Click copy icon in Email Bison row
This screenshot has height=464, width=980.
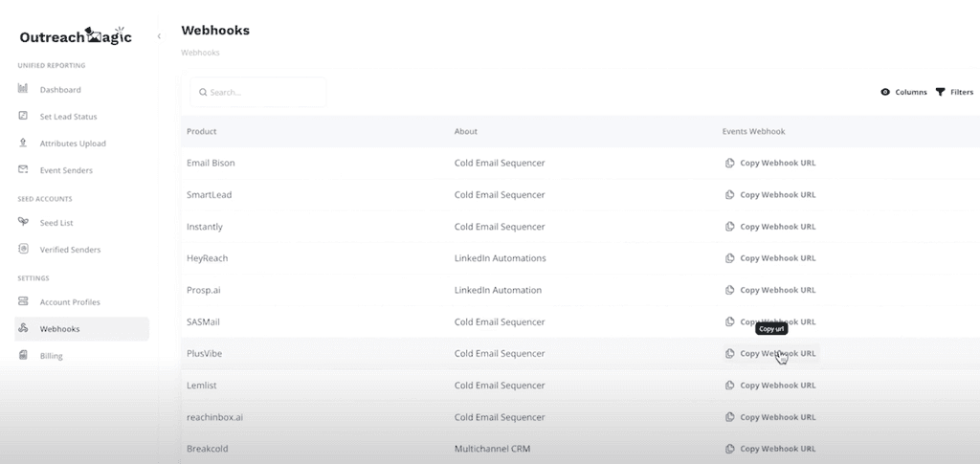(729, 163)
